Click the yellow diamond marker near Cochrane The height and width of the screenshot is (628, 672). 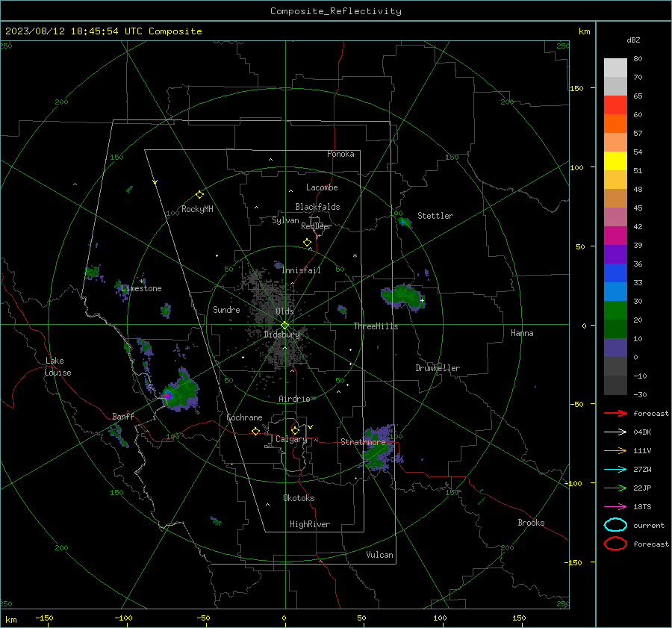256,431
